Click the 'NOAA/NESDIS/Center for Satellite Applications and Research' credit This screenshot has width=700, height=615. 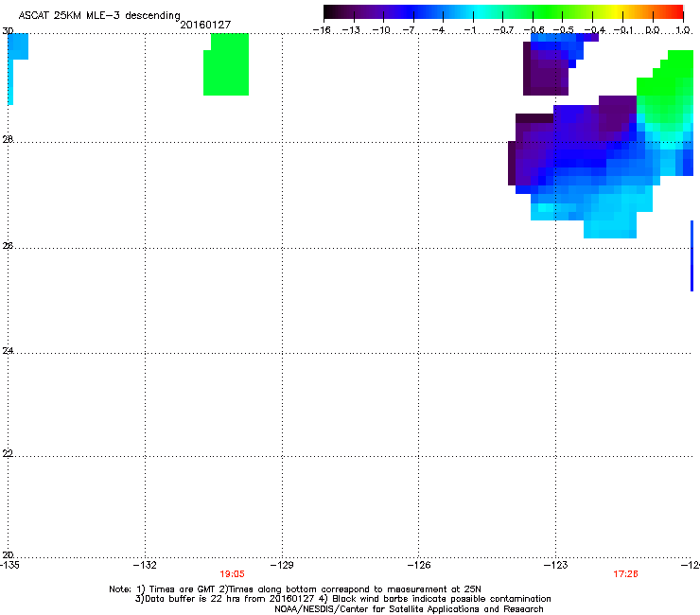coord(409,609)
